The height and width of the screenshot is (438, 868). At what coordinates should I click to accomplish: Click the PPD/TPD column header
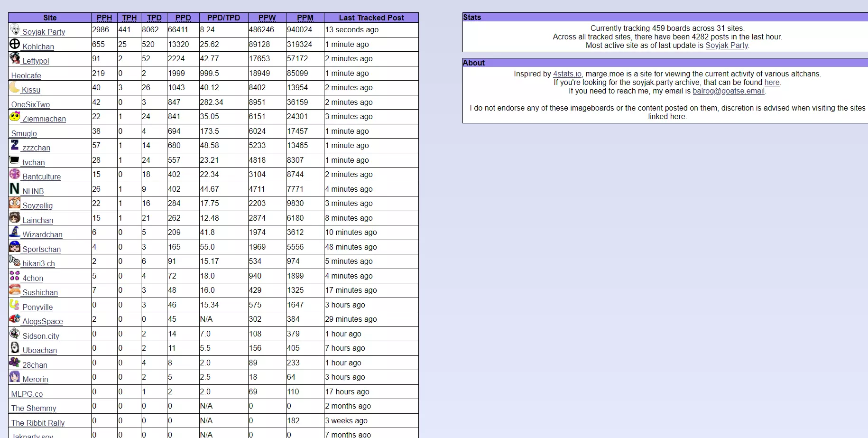click(224, 18)
